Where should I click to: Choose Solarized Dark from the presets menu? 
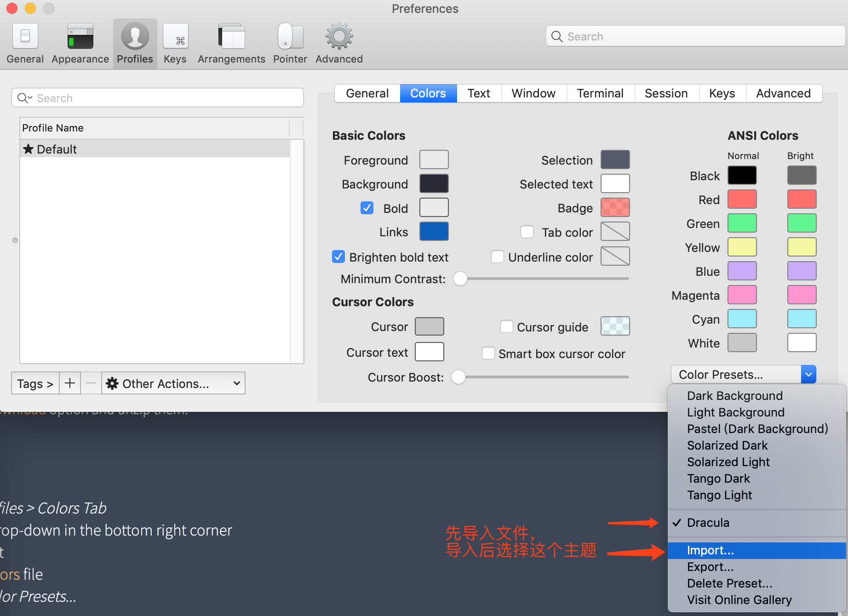[727, 445]
